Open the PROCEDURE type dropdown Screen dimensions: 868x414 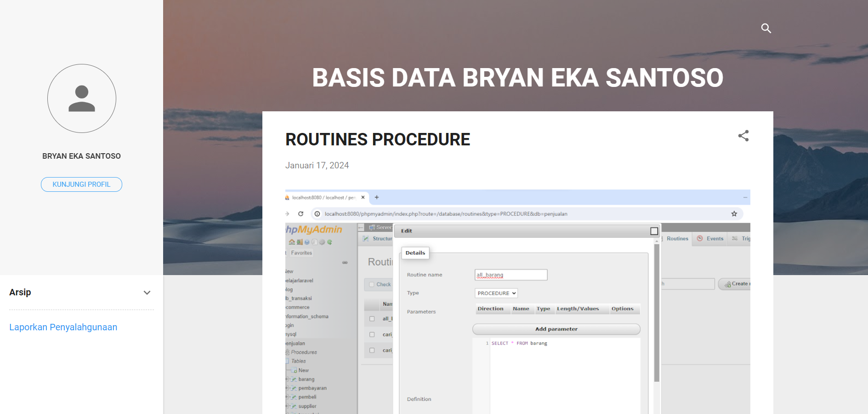(x=496, y=293)
